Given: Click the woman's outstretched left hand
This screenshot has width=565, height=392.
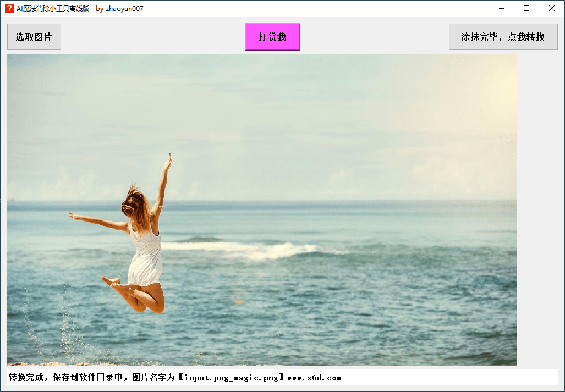Looking at the screenshot, I should point(73,216).
